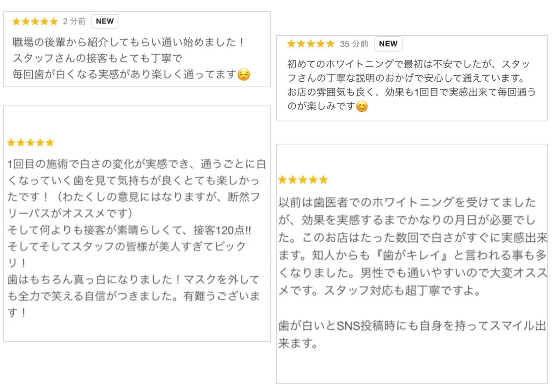Select the fifth star above the 1回目の施術 review

pos(50,143)
